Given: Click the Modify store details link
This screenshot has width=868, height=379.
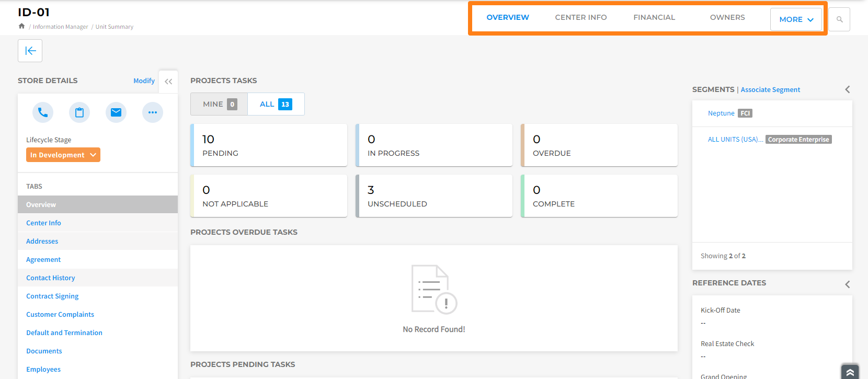Looking at the screenshot, I should click(144, 81).
